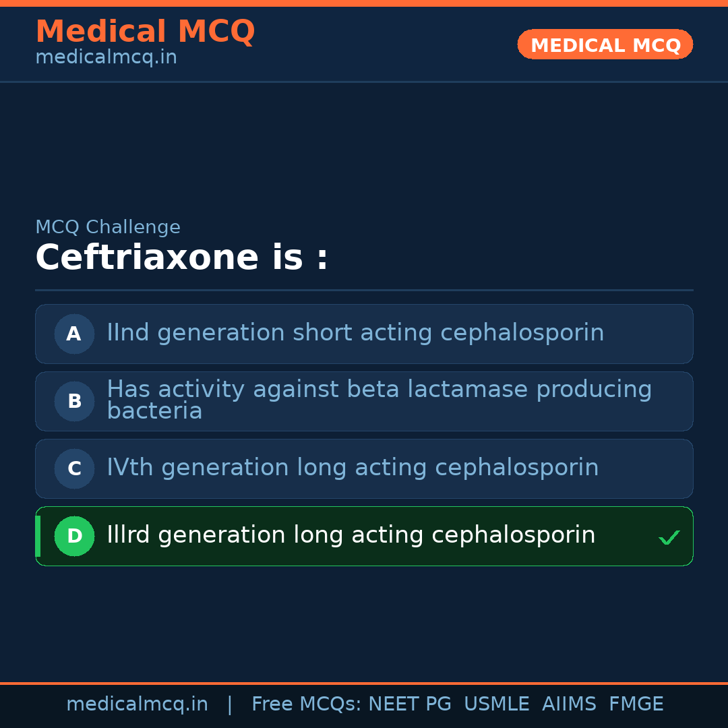Click the circular C letter badge

pos(74,468)
